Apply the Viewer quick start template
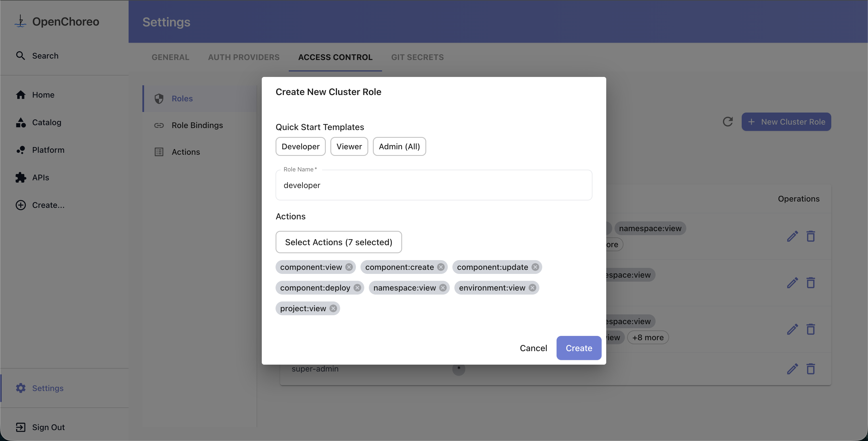Screen dimensions: 868x441 349,147
